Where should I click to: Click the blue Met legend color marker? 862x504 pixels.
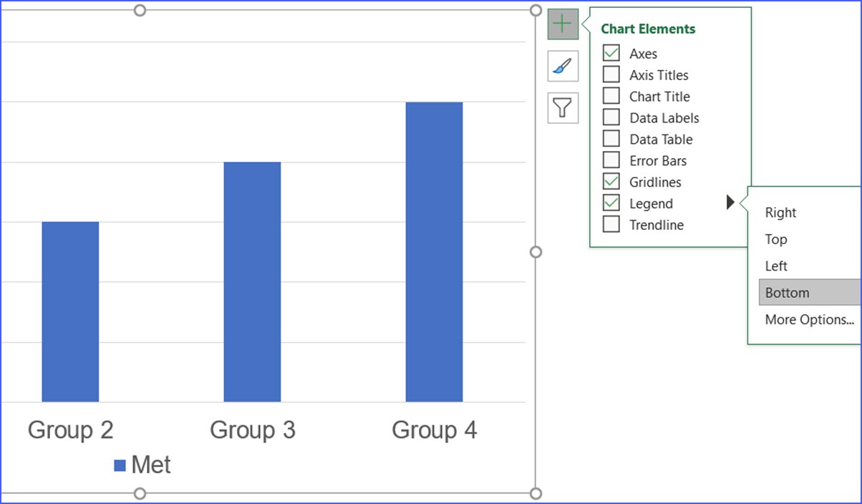tap(120, 466)
